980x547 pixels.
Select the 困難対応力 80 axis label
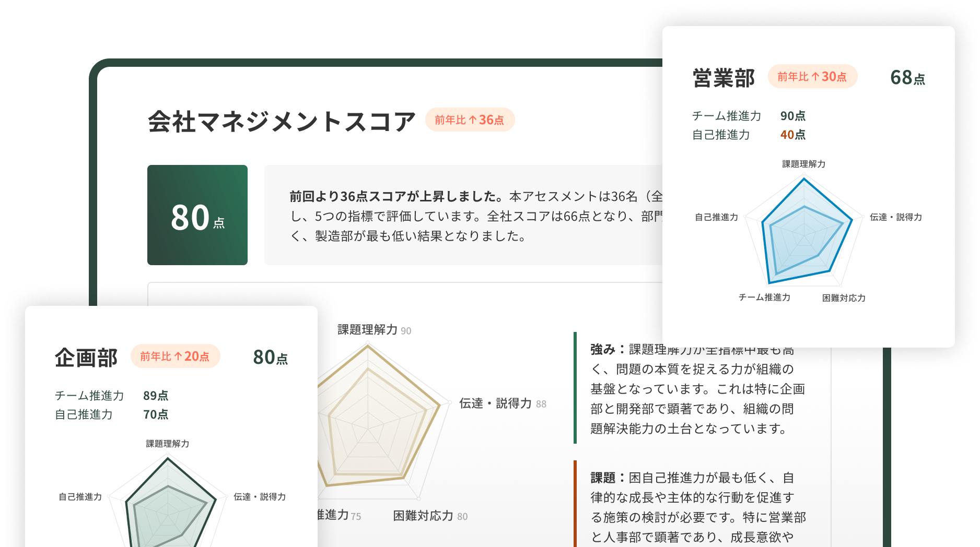pyautogui.click(x=430, y=516)
